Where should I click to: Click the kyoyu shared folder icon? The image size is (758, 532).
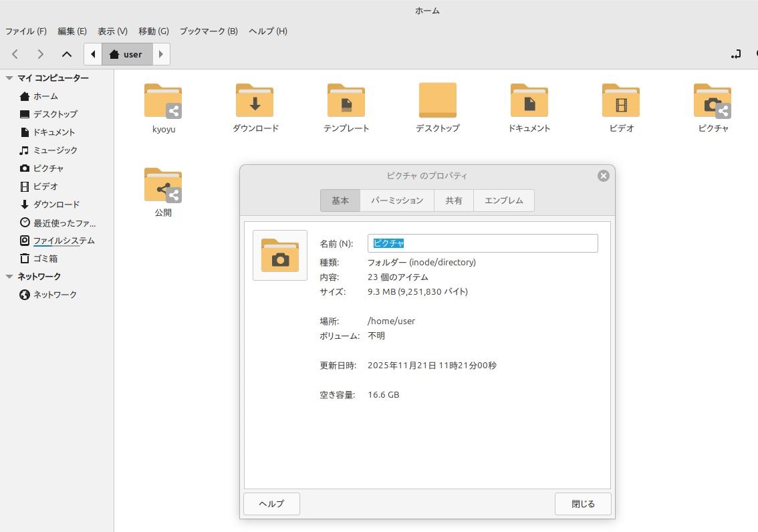(163, 101)
